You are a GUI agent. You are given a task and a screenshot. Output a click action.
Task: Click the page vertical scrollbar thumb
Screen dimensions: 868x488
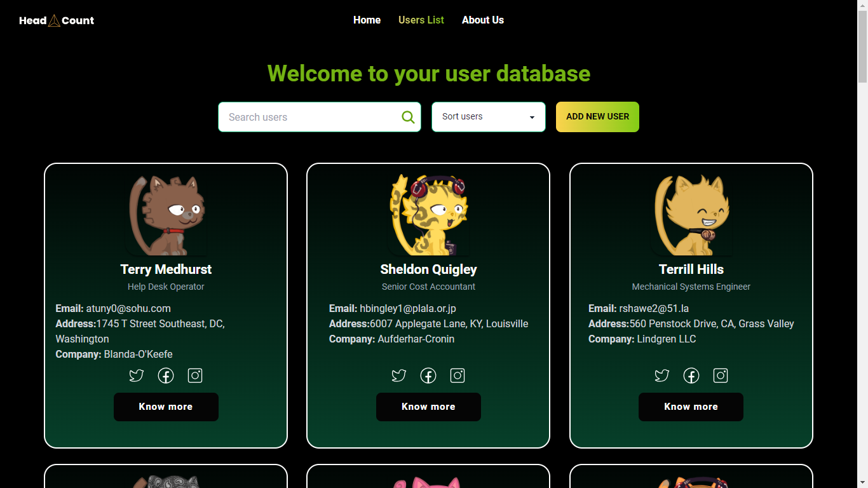(862, 46)
